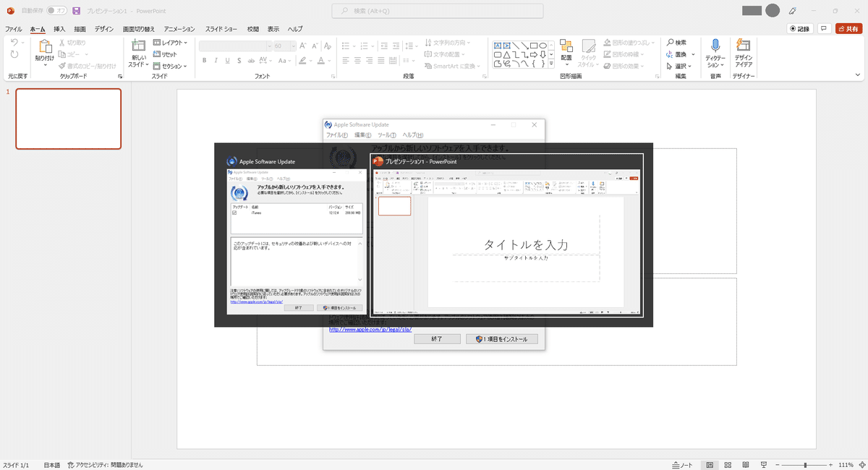Select PowerPoint window thumbnail in task switcher
This screenshot has height=470, width=868.
(x=507, y=235)
